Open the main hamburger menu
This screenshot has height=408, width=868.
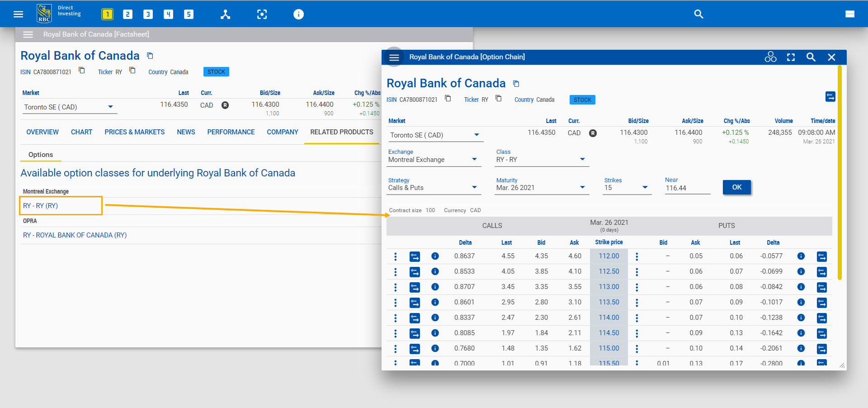(x=18, y=14)
